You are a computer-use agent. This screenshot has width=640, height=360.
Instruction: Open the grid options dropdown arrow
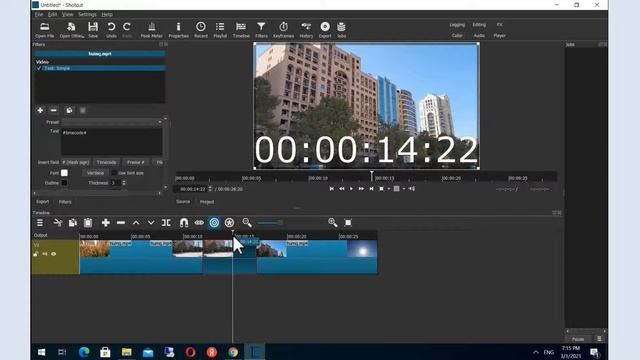click(x=404, y=189)
